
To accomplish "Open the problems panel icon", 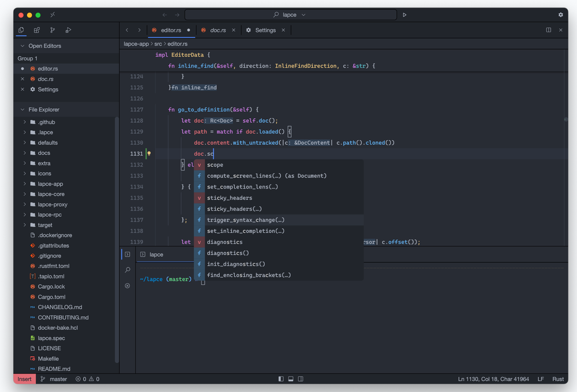I will pyautogui.click(x=128, y=286).
